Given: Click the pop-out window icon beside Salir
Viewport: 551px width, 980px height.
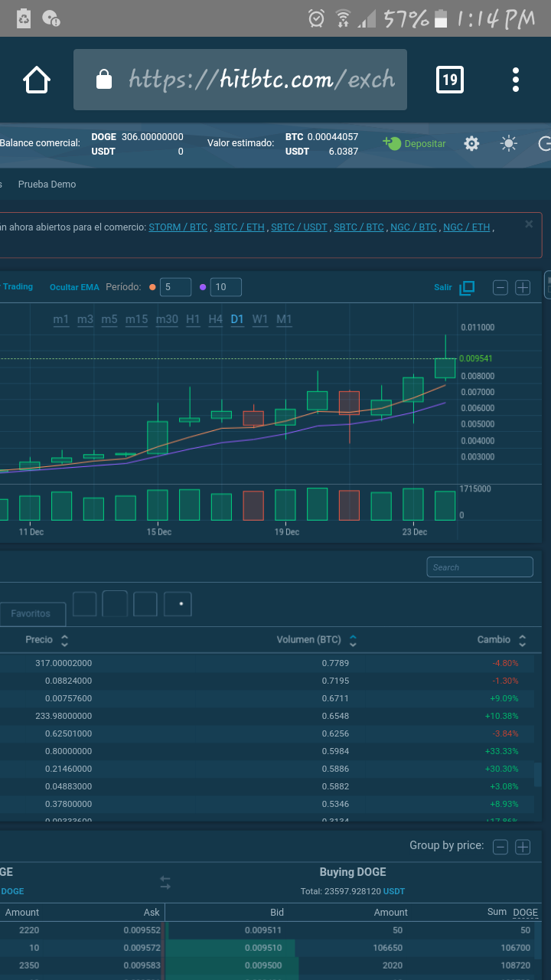Looking at the screenshot, I should (467, 288).
